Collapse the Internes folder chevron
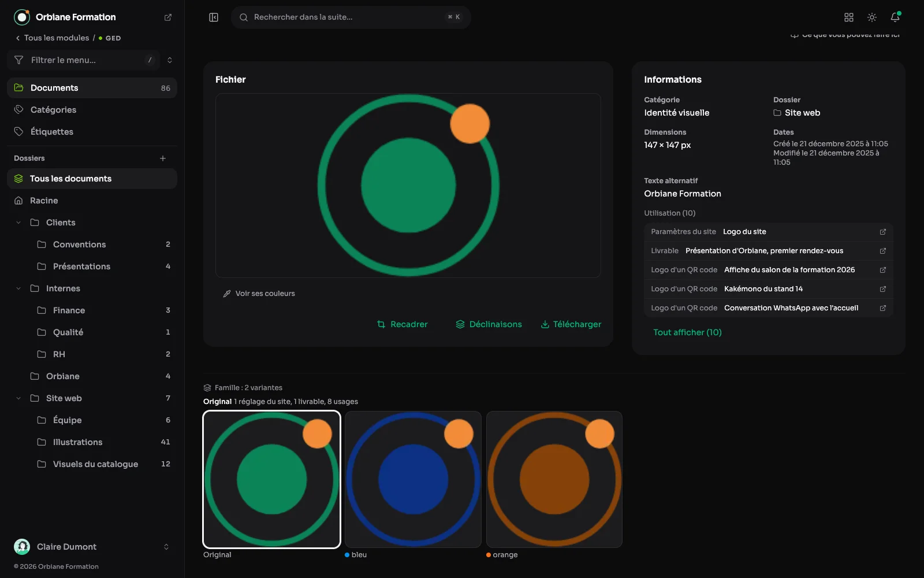924x578 pixels. click(x=18, y=288)
